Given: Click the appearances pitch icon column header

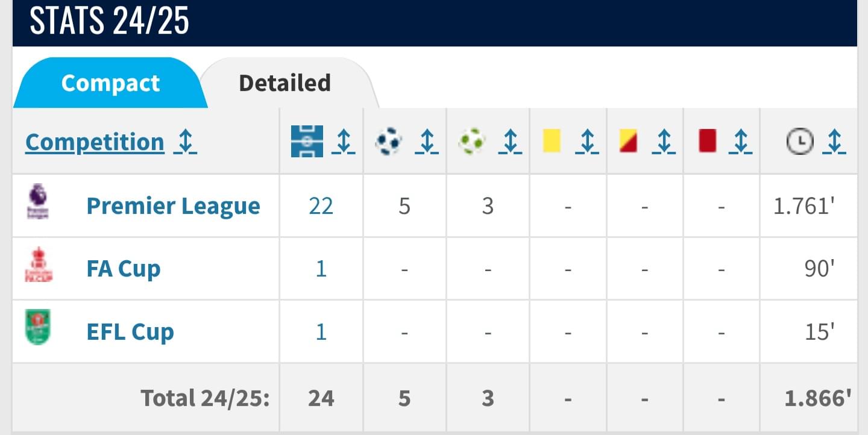Looking at the screenshot, I should tap(307, 142).
